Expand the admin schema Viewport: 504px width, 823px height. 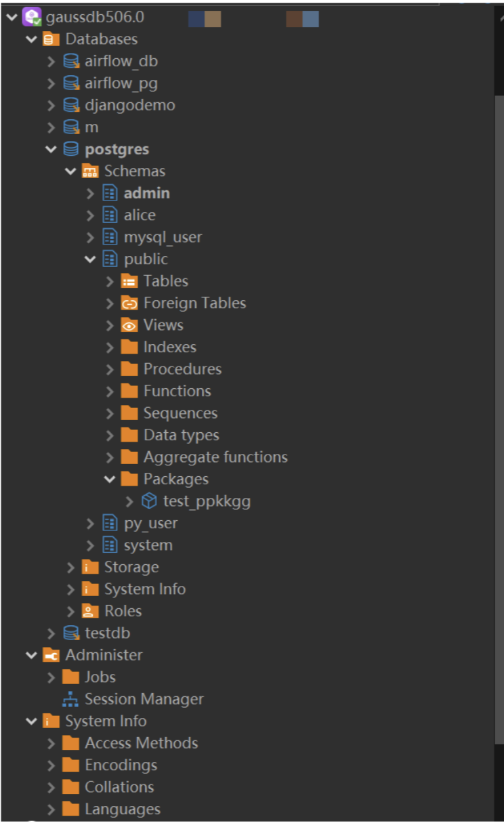[x=90, y=193]
